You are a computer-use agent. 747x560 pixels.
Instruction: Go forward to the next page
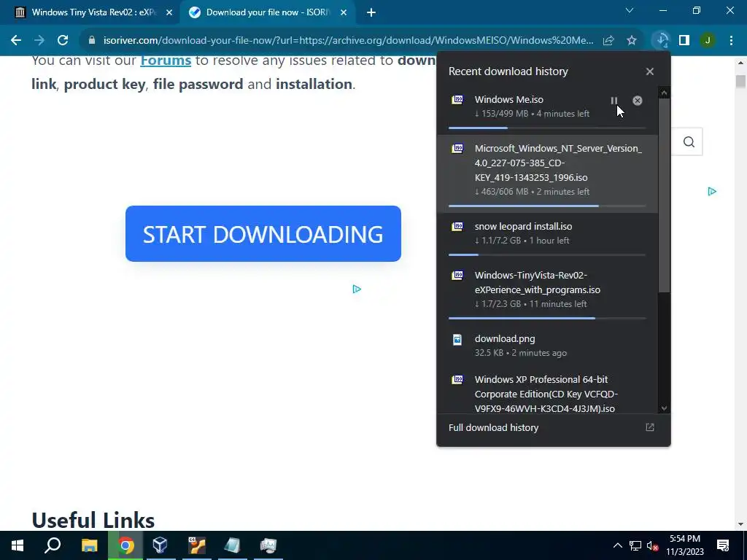tap(39, 41)
